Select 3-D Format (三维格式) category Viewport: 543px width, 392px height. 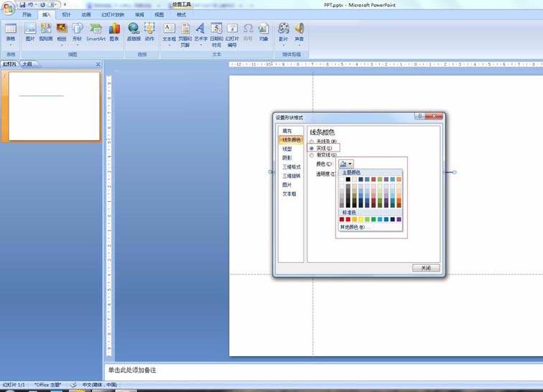[x=292, y=167]
